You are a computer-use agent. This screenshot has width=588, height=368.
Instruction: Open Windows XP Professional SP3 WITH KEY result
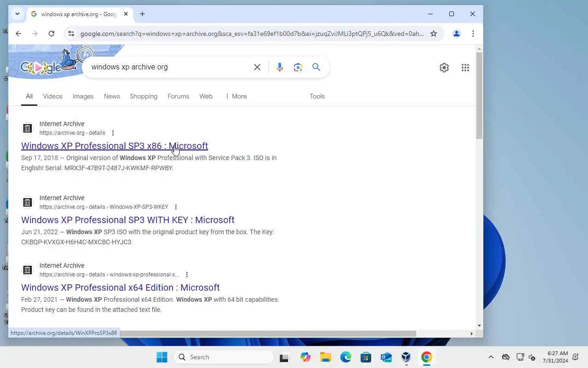(x=128, y=220)
